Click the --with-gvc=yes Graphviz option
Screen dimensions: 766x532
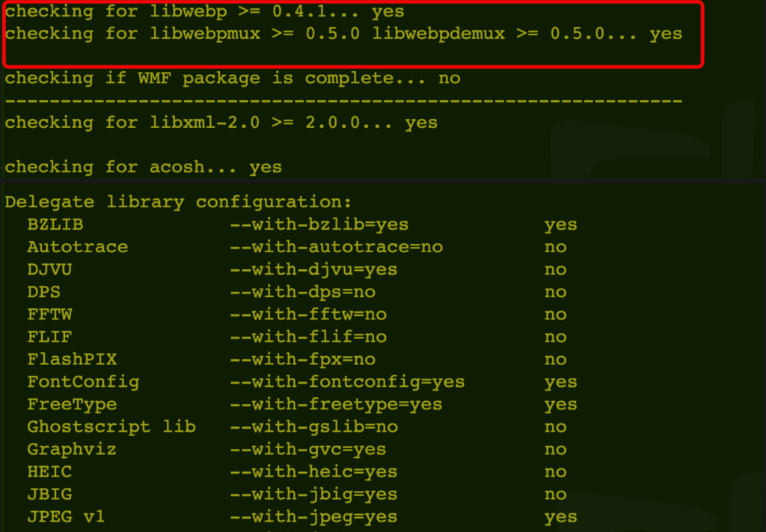click(307, 449)
